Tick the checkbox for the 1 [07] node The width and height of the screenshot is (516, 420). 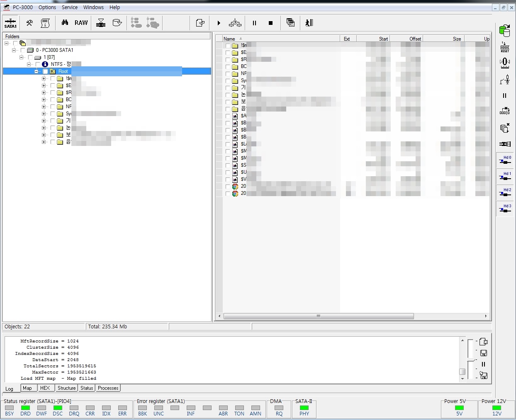[x=30, y=57]
